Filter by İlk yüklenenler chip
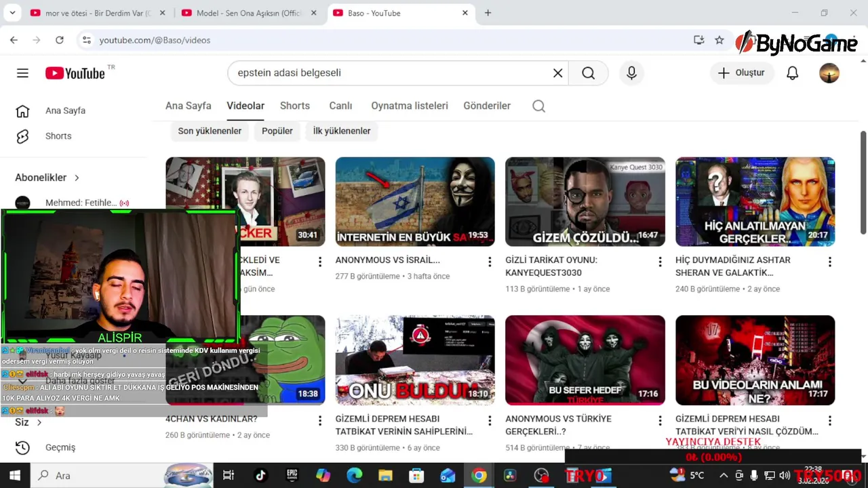This screenshot has width=868, height=488. click(x=342, y=131)
